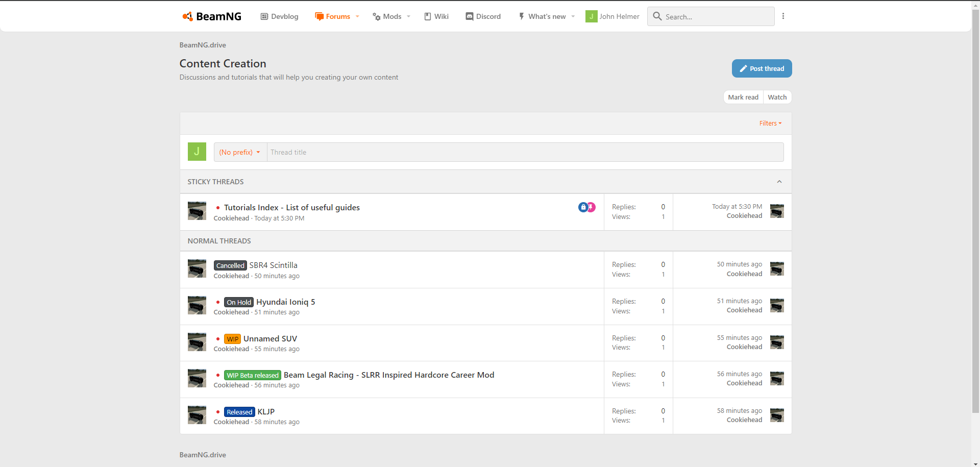Open last-poster avatar on Tutorials Index row
This screenshot has width=980, height=467.
pos(777,211)
